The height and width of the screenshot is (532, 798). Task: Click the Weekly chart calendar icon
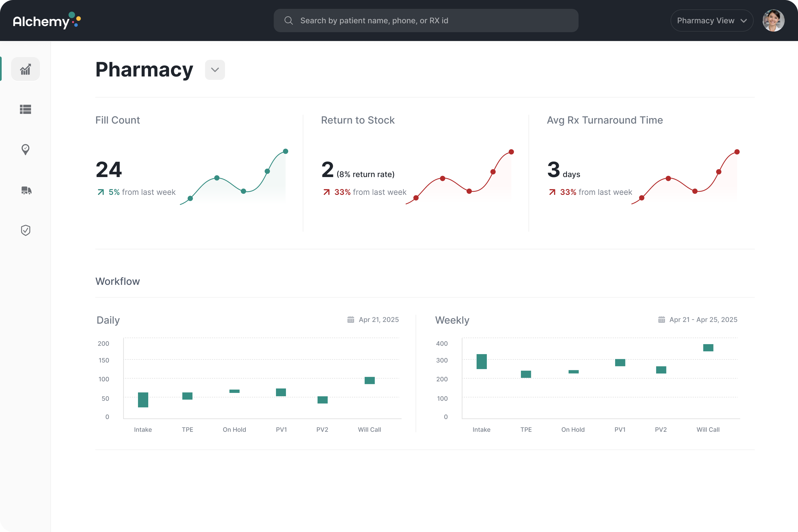[x=661, y=319]
